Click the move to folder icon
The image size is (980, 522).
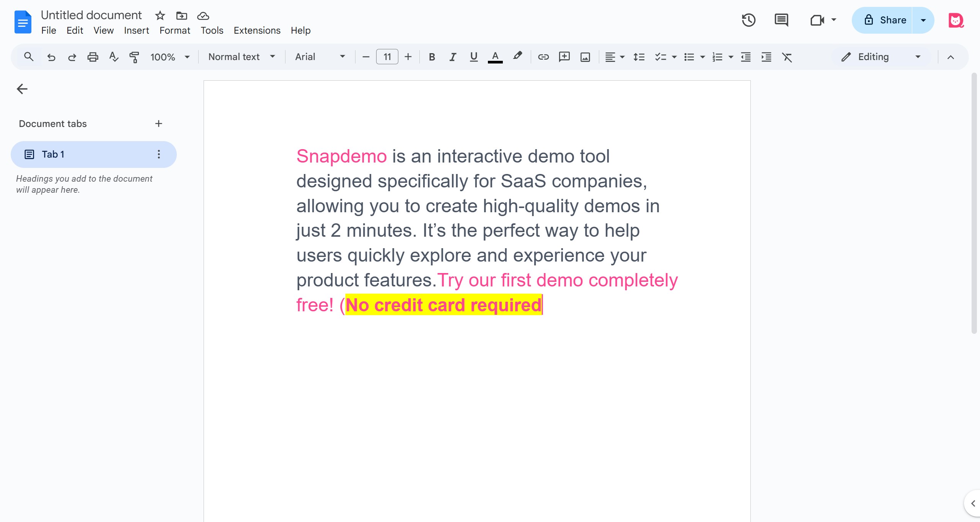coord(181,16)
